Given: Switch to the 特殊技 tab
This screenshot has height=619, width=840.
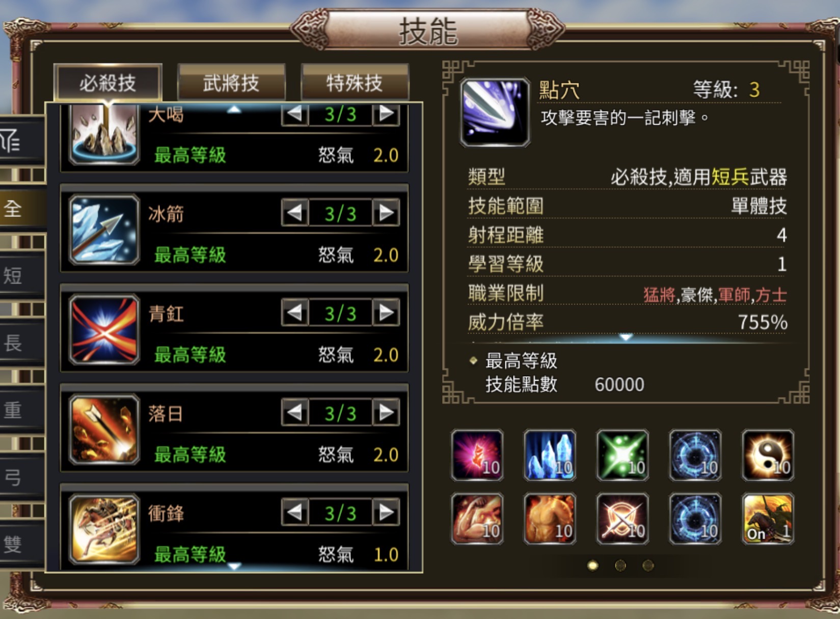Looking at the screenshot, I should point(355,82).
